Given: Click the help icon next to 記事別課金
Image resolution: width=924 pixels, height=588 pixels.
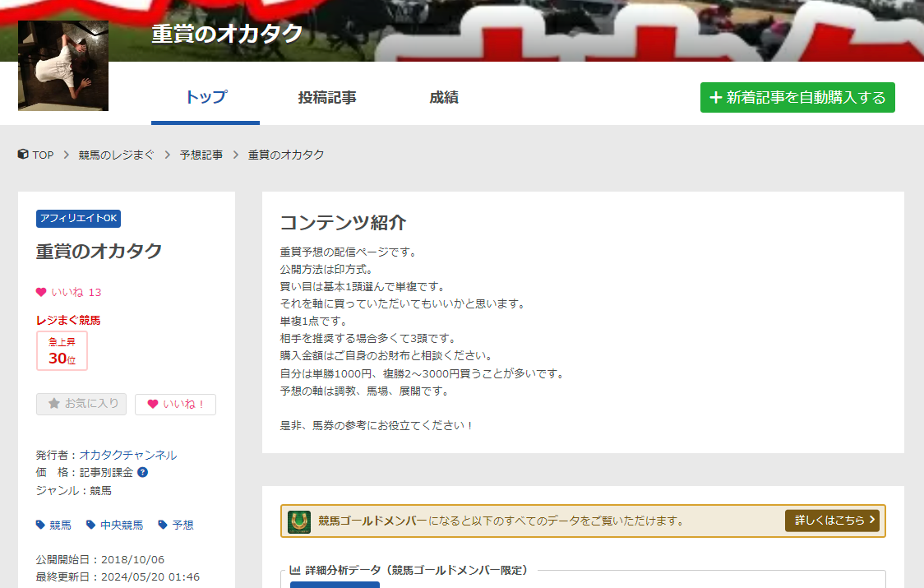Looking at the screenshot, I should 142,472.
